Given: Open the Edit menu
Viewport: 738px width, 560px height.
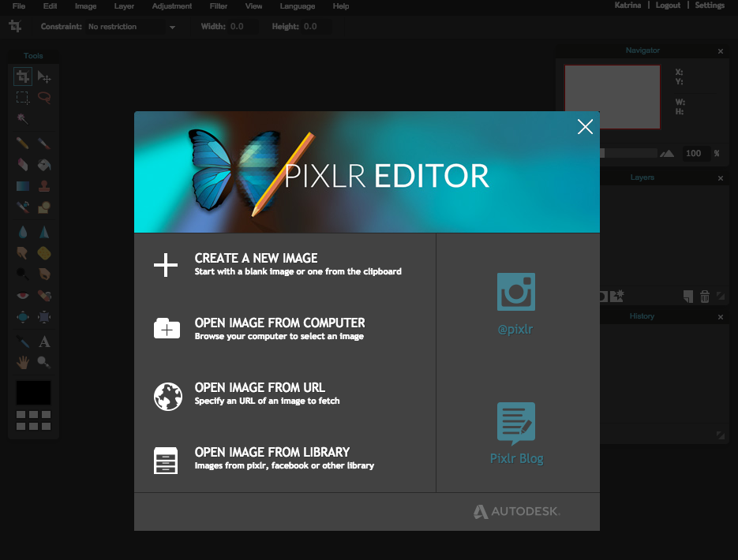Looking at the screenshot, I should coord(50,6).
